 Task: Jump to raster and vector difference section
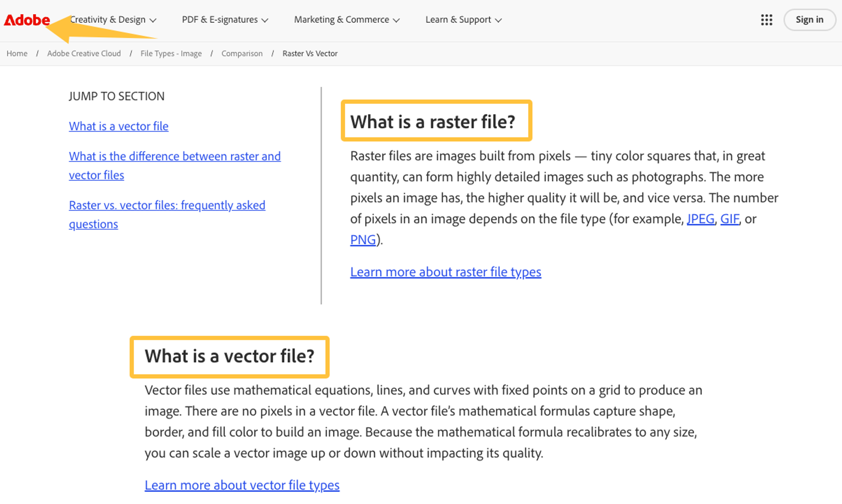175,166
